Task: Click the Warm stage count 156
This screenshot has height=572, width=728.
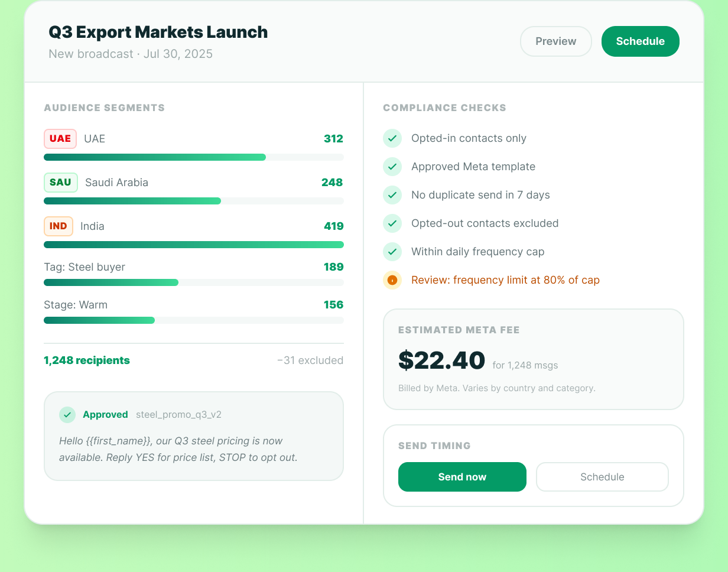Action: tap(333, 305)
